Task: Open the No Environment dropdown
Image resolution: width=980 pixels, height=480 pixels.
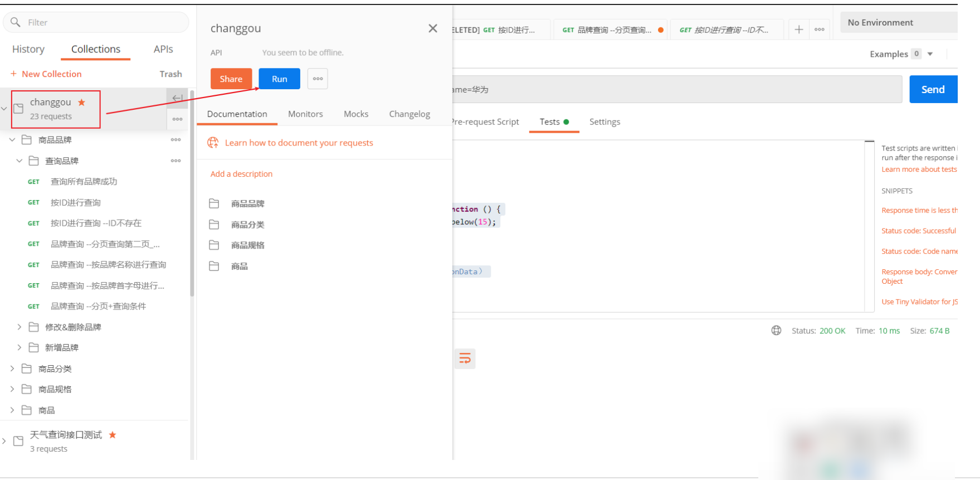Action: [899, 22]
